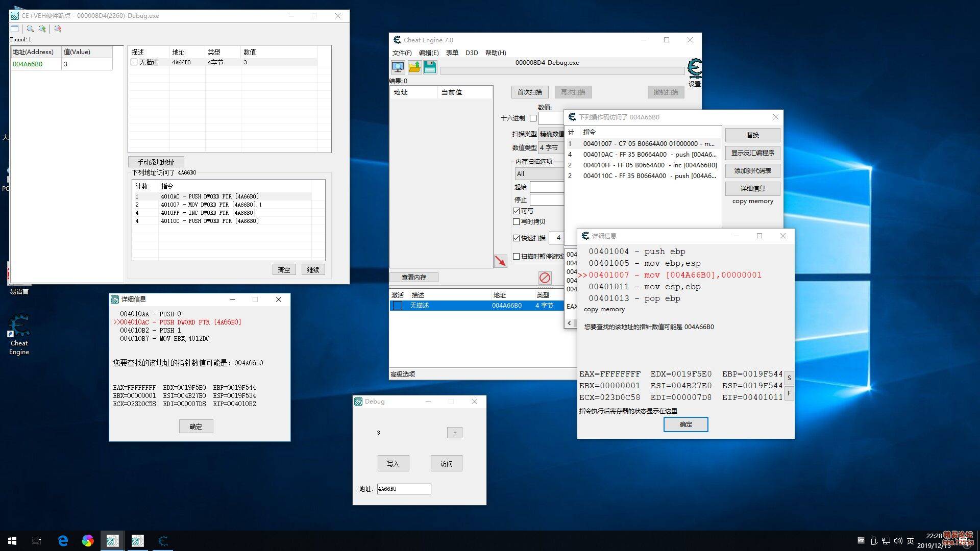
Task: Click the floppy disk save icon in Cheat Engine
Action: [430, 67]
